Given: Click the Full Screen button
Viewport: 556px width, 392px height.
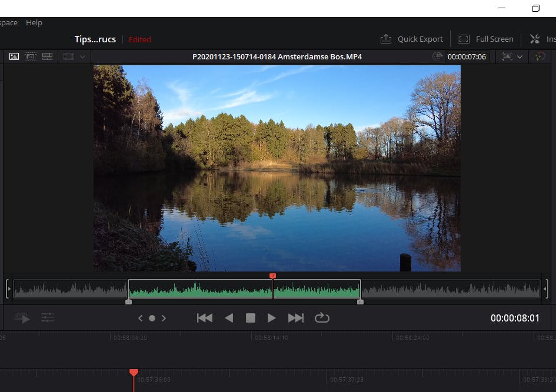Looking at the screenshot, I should click(485, 39).
